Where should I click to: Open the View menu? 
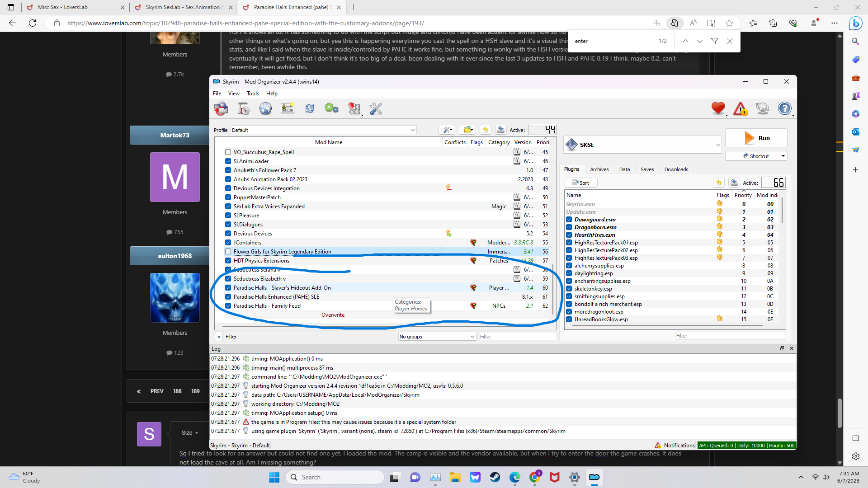234,94
